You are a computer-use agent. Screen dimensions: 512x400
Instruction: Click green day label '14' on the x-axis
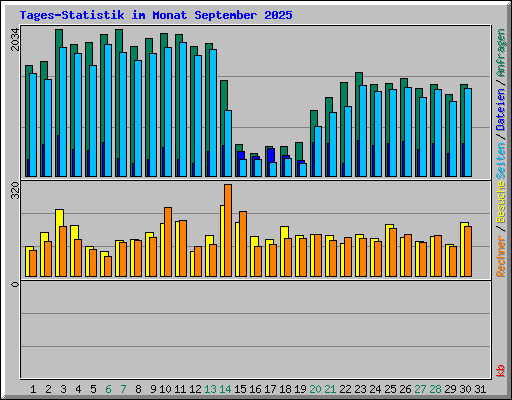(x=225, y=389)
